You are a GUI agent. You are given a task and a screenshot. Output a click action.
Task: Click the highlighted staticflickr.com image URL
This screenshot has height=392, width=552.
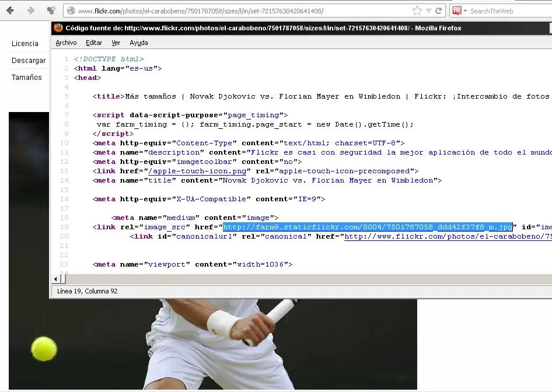(x=368, y=227)
